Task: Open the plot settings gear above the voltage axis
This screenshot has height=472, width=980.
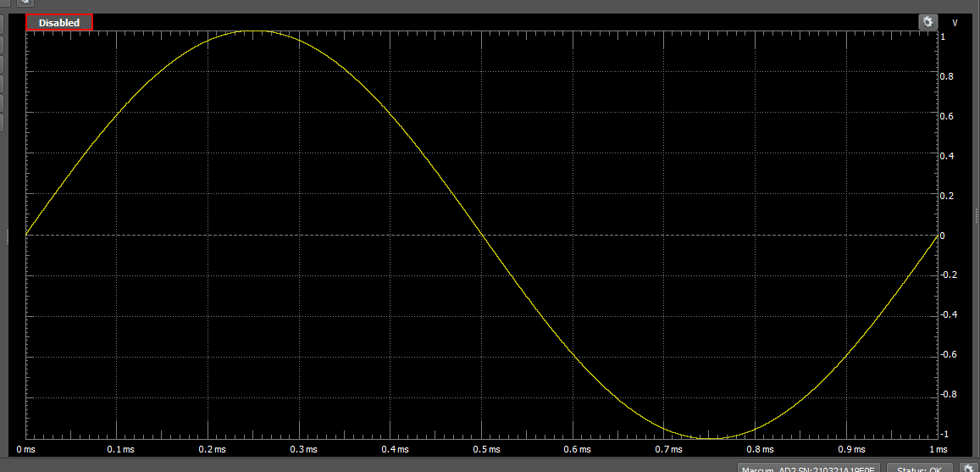Action: [927, 22]
